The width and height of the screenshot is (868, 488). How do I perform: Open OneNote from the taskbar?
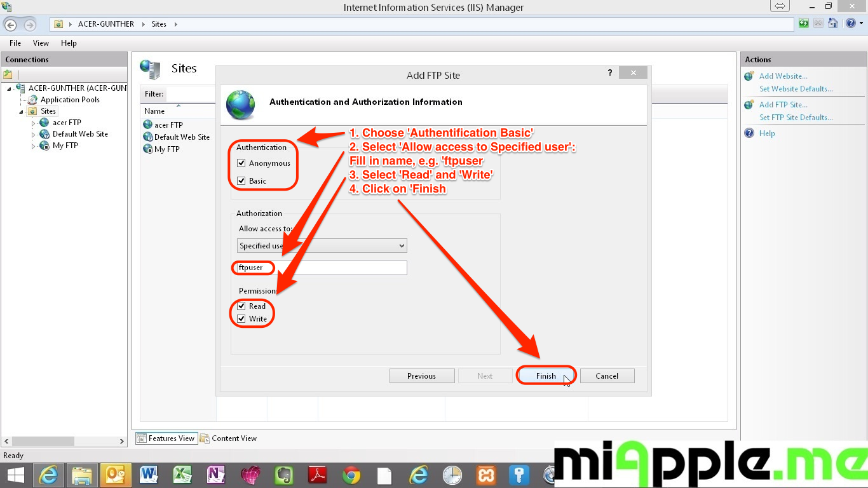click(216, 475)
